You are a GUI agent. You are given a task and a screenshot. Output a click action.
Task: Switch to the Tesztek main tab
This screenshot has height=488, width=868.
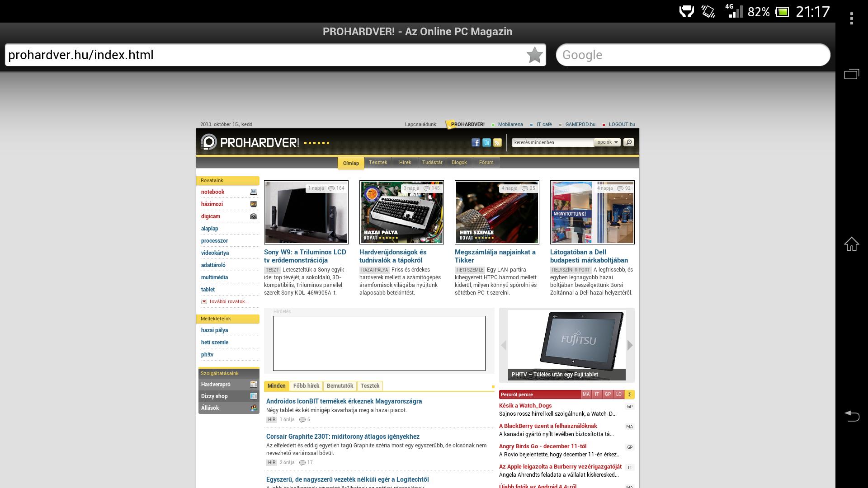pos(378,162)
